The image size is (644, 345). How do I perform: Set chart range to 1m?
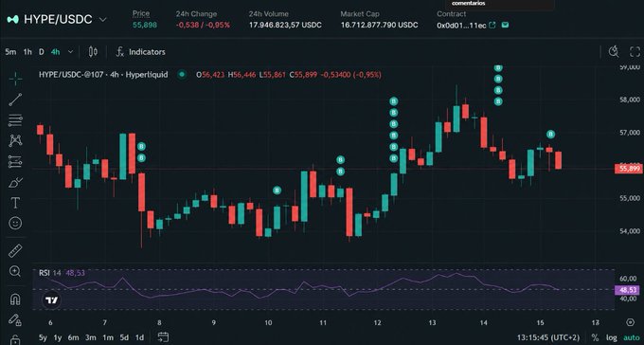point(108,337)
